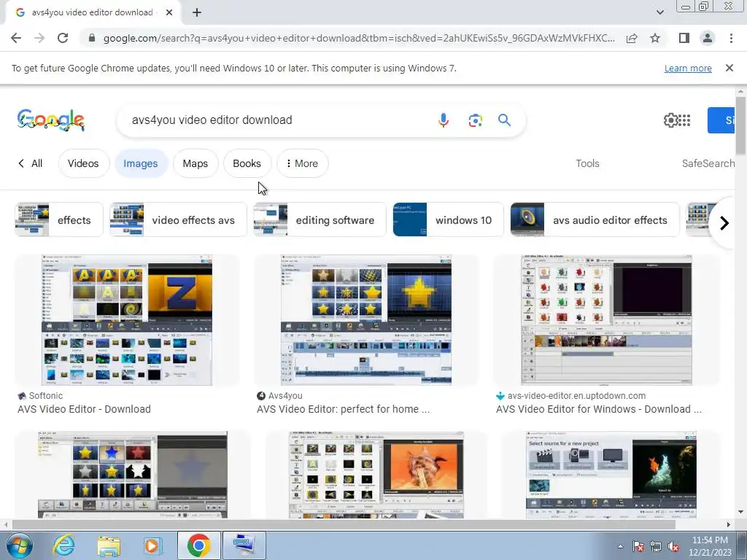Open the muted volume tray icon
Image resolution: width=747 pixels, height=560 pixels.
click(673, 547)
